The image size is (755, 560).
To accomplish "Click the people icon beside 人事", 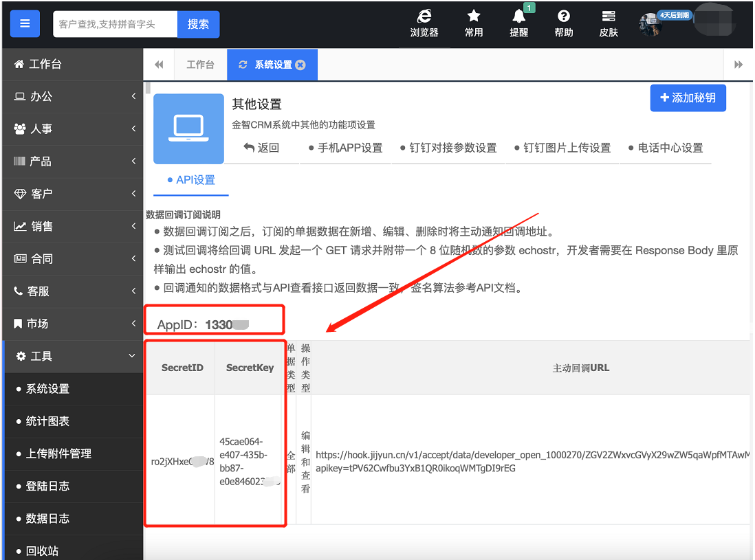I will pos(20,128).
